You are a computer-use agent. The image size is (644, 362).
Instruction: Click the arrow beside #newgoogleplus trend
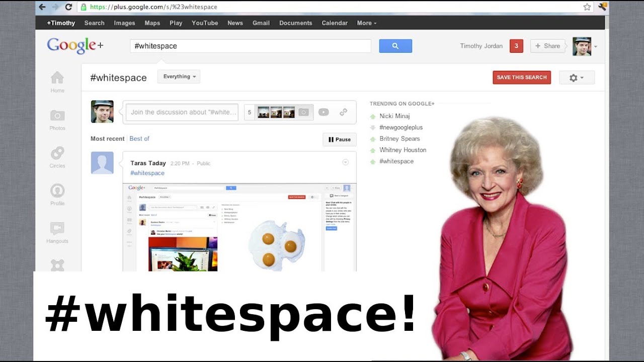(x=373, y=128)
